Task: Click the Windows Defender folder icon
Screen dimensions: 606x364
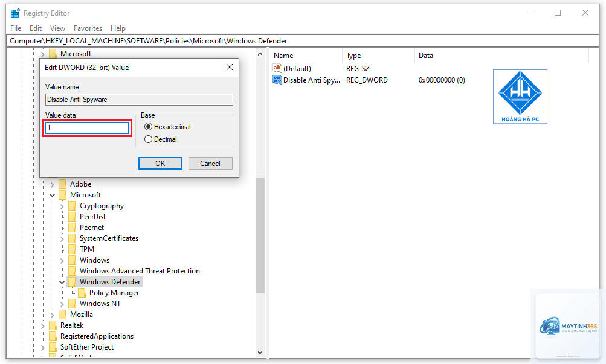Action: 72,282
